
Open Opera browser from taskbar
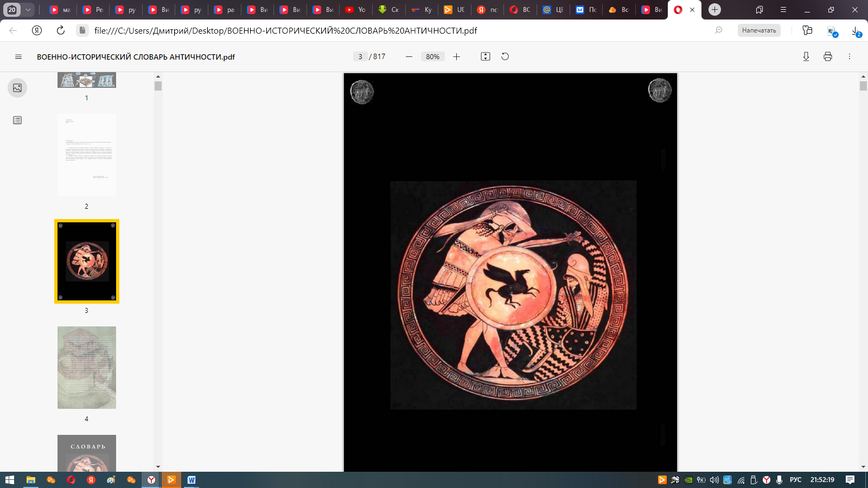(71, 480)
